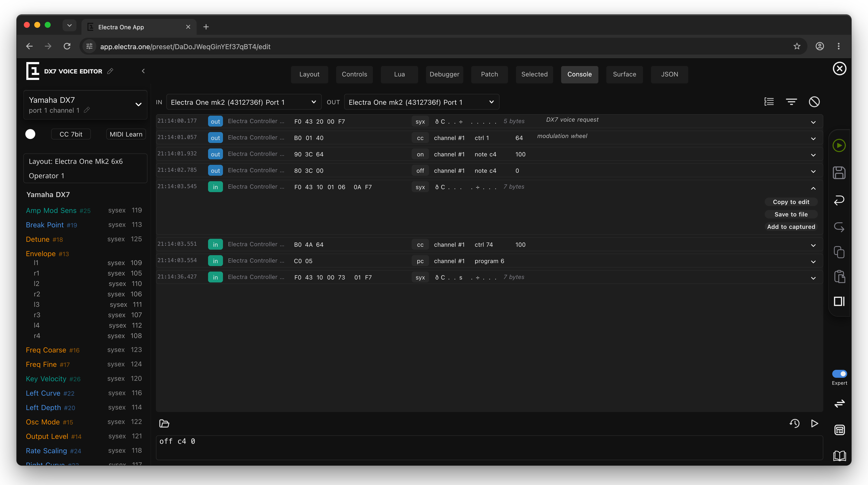Click the CC 7bit button
The height and width of the screenshot is (485, 868).
pos(71,134)
